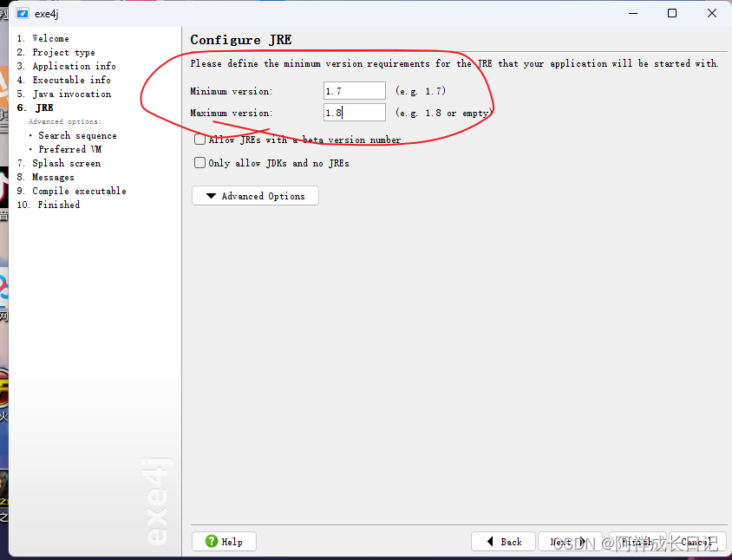
Task: Enable Allow JREs with a beta version
Action: pos(199,139)
